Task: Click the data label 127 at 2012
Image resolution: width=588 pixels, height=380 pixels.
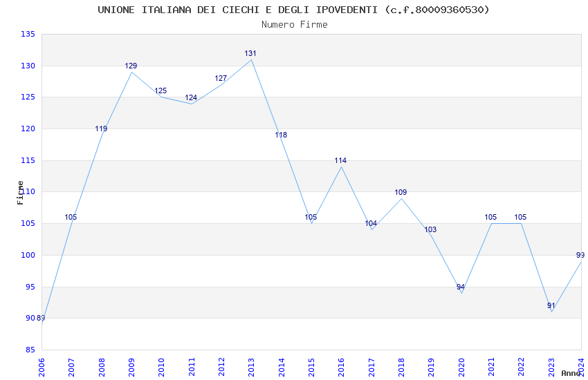Action: tap(221, 78)
